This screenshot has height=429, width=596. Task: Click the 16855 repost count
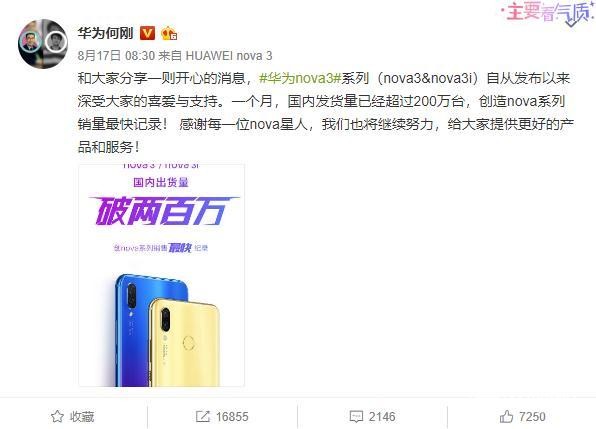[x=232, y=416]
